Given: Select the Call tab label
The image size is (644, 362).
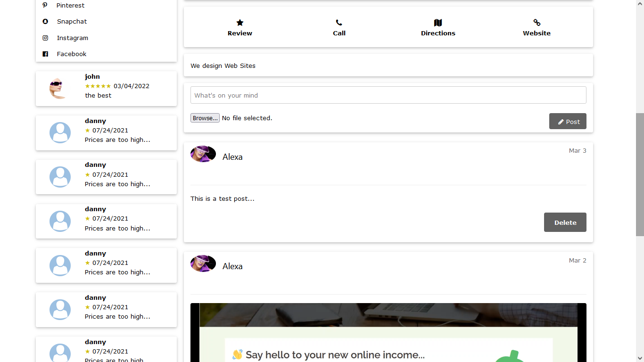Looking at the screenshot, I should tap(339, 33).
